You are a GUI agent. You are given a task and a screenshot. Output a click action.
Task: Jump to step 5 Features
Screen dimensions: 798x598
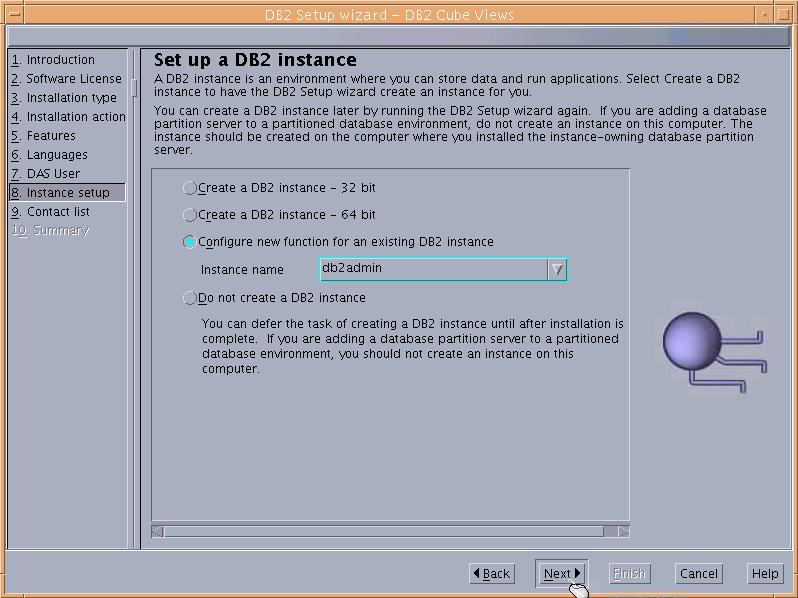(43, 135)
